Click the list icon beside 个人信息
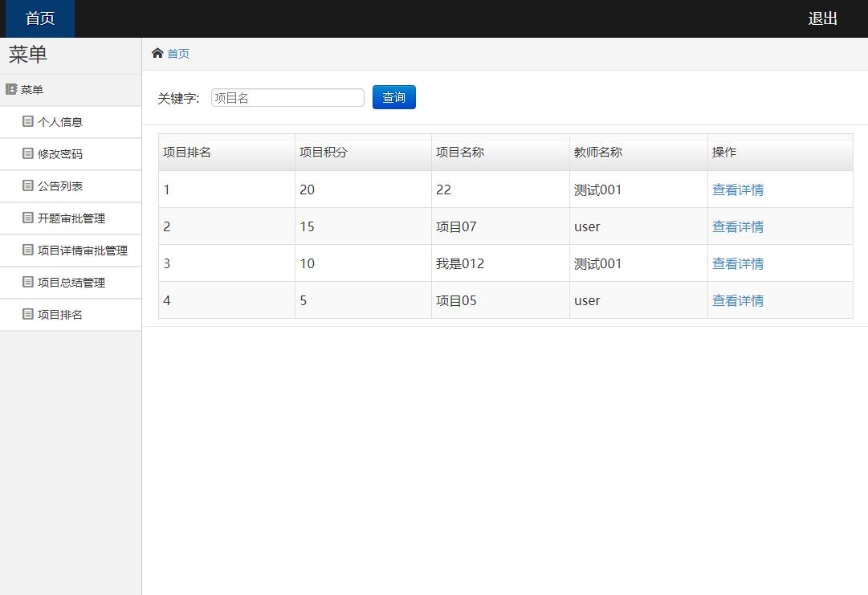 pos(28,122)
